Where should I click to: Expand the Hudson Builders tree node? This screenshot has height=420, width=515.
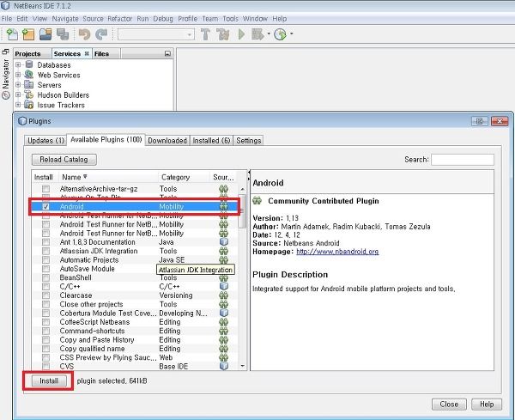click(18, 94)
